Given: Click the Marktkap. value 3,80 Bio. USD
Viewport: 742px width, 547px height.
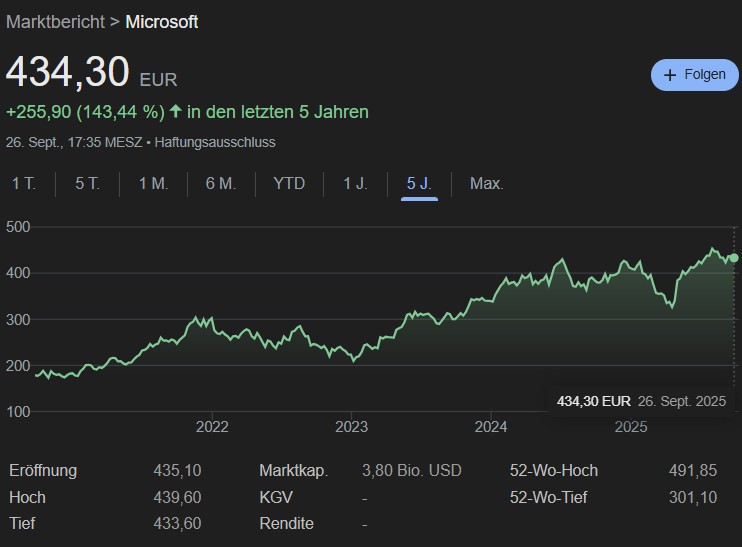Looking at the screenshot, I should click(x=412, y=470).
